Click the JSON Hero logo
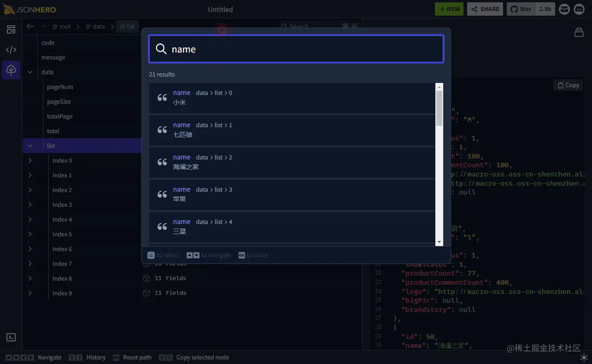Image resolution: width=592 pixels, height=364 pixels. tap(29, 9)
